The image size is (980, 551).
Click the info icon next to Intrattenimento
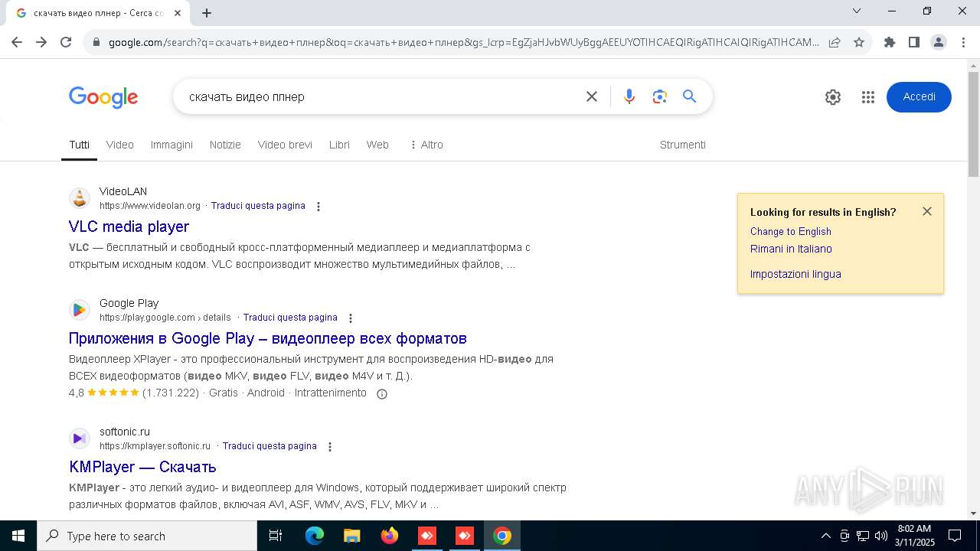click(382, 393)
